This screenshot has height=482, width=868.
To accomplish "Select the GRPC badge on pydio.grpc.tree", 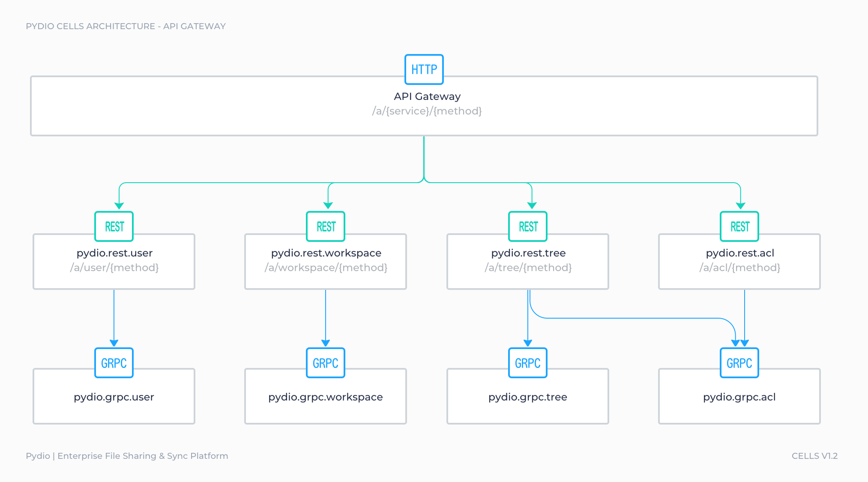I will click(528, 363).
